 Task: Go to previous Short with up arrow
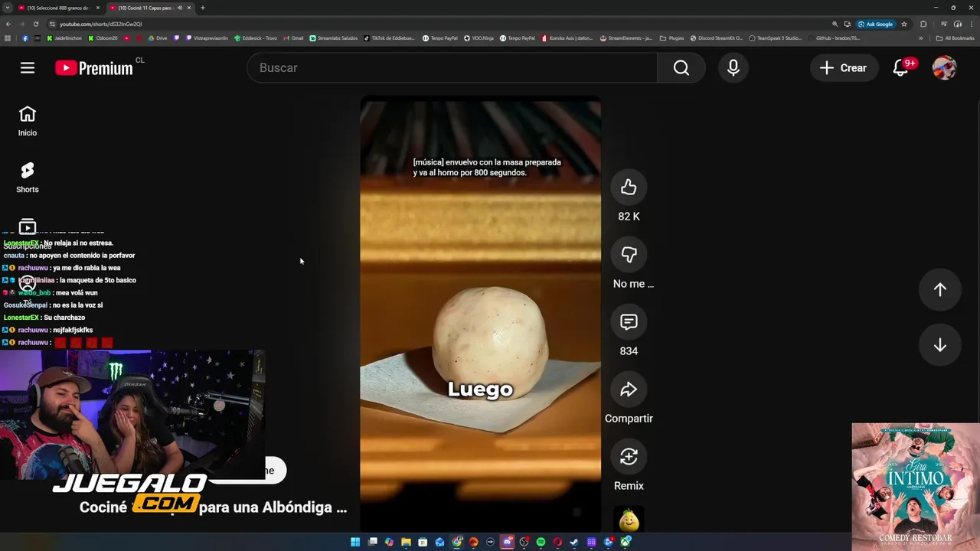940,289
